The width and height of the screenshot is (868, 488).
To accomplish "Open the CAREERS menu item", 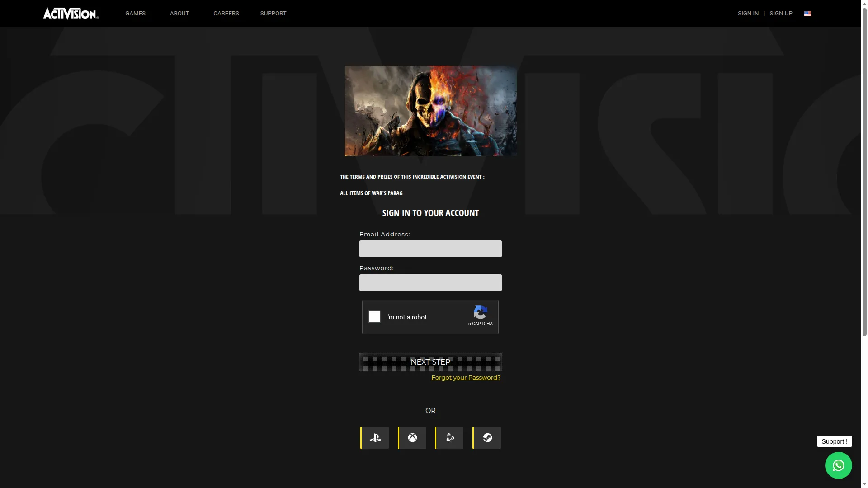I will [x=226, y=14].
